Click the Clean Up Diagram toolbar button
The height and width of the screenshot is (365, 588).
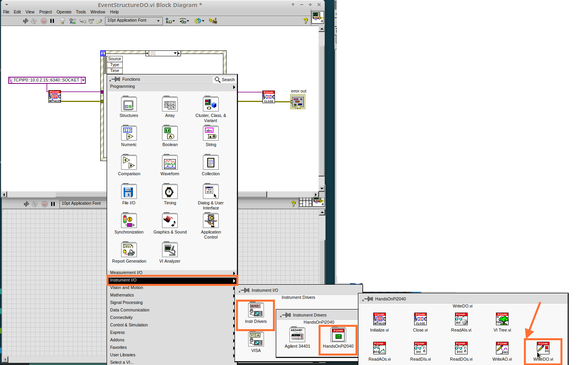[213, 21]
